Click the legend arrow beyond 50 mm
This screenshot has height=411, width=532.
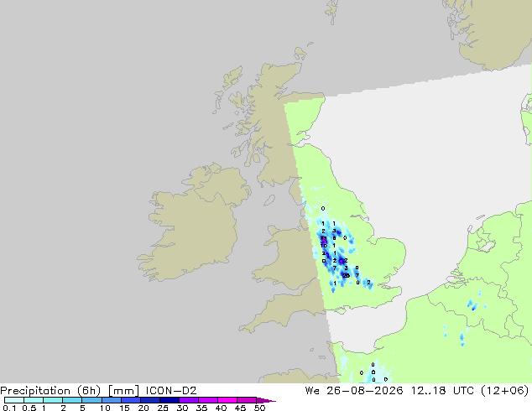coord(266,400)
